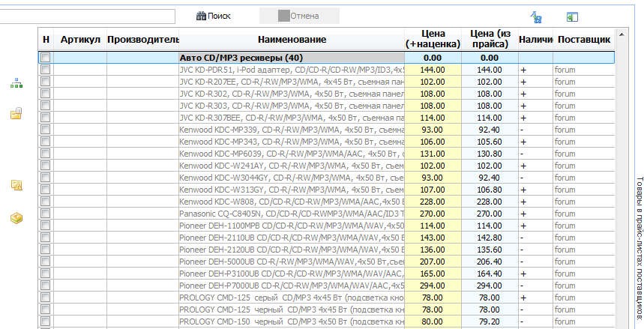Click the yellow box package sidebar icon
Screen dimensions: 644x329
click(x=16, y=218)
